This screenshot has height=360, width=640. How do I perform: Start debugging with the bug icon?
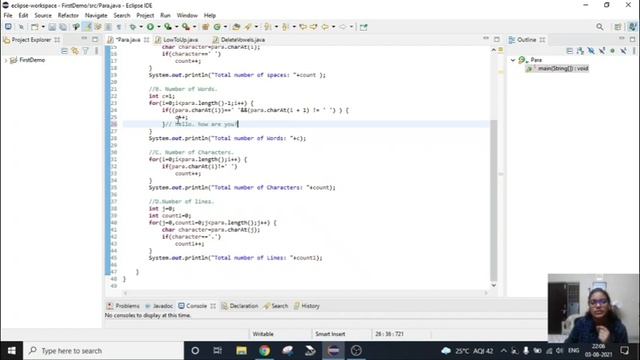click(x=133, y=27)
